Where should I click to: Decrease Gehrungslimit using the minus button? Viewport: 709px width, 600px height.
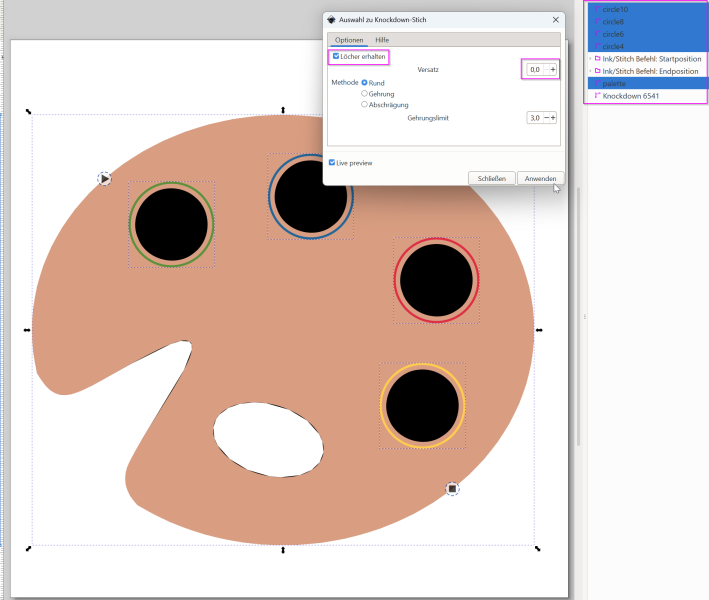(x=546, y=118)
